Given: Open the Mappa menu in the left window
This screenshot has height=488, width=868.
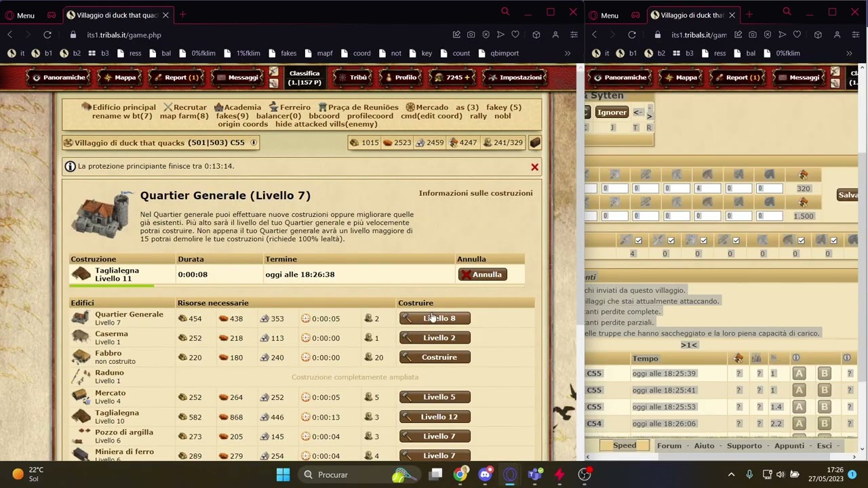Looking at the screenshot, I should coord(119,77).
